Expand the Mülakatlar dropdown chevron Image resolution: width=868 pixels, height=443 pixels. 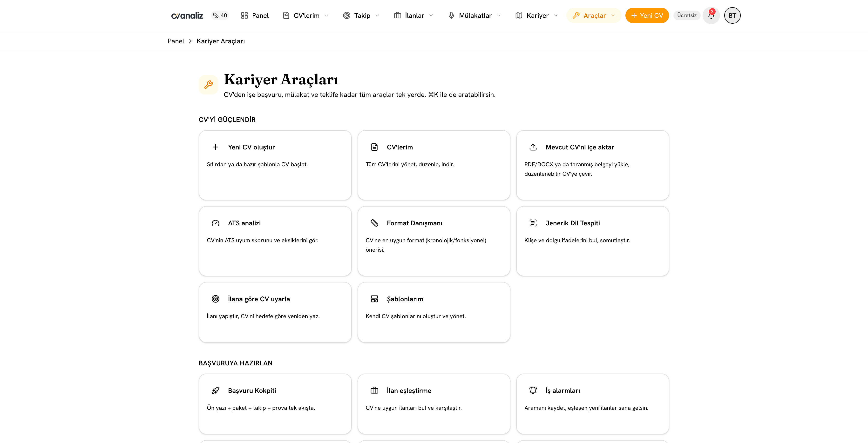499,15
